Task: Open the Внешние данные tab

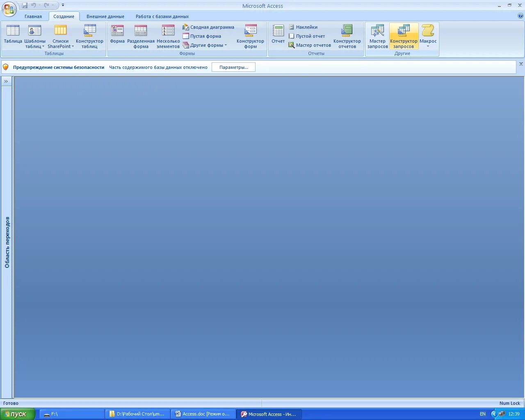Action: pos(105,16)
